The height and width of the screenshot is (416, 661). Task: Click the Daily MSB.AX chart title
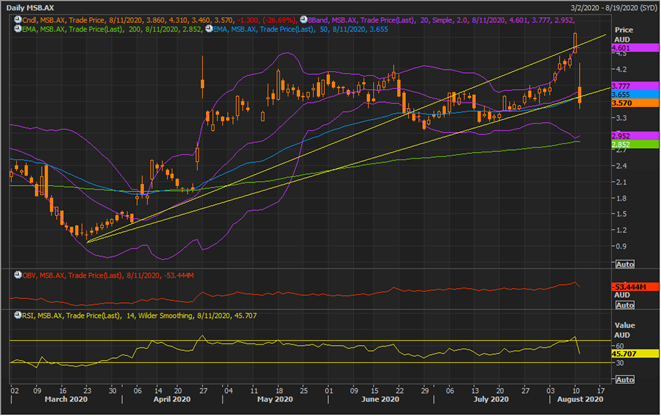tap(30, 8)
